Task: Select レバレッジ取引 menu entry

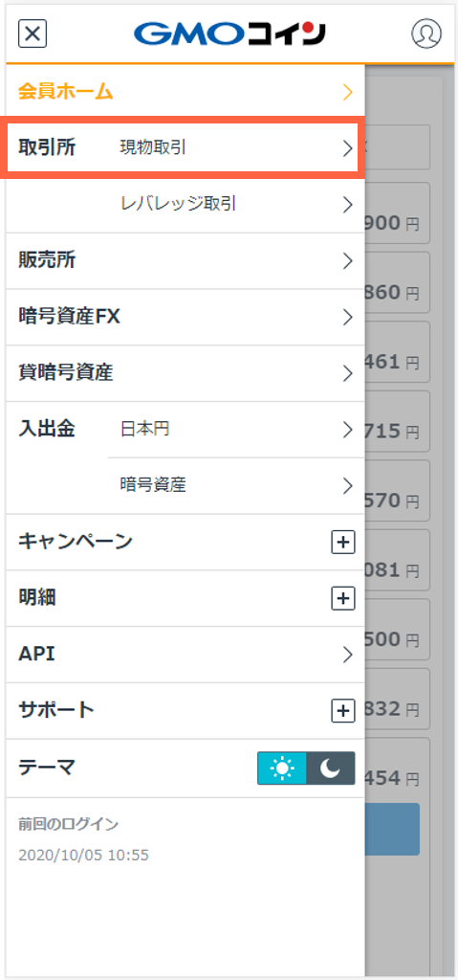Action: pyautogui.click(x=236, y=205)
